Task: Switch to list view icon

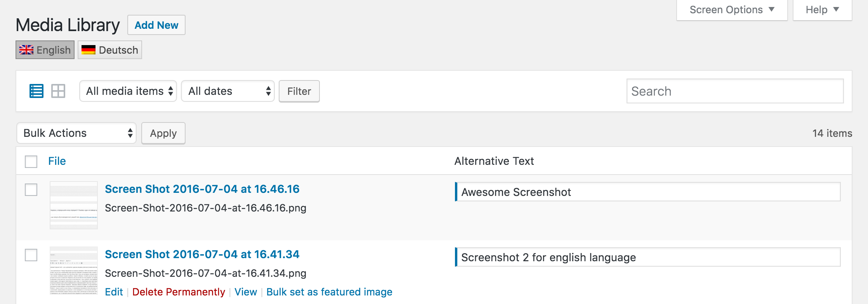Action: coord(36,91)
